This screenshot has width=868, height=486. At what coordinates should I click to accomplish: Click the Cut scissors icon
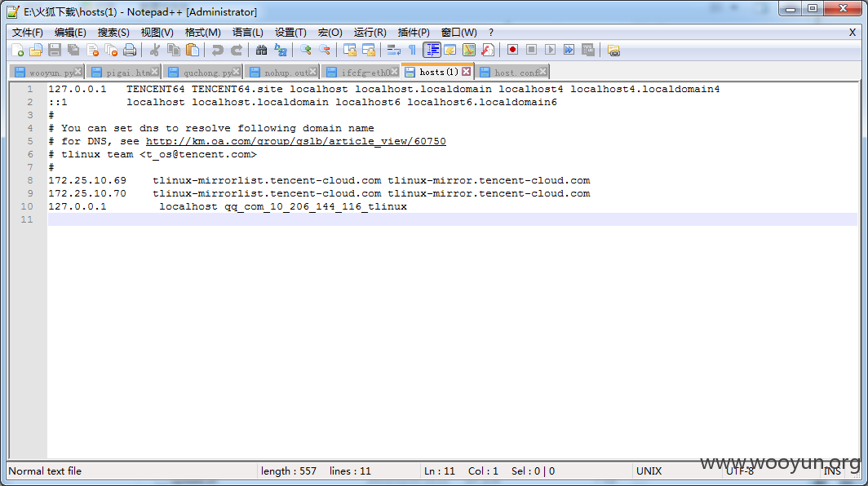(155, 51)
